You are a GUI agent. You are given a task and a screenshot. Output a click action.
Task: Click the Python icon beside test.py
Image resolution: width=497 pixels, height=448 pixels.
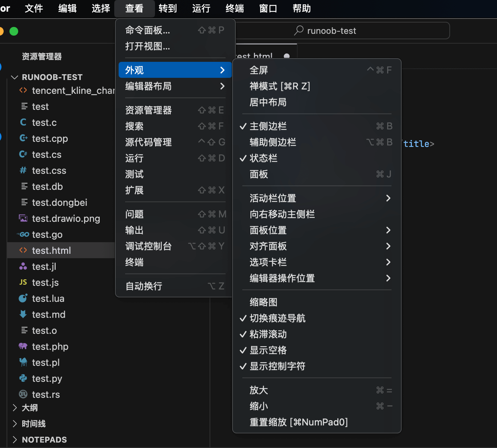23,378
